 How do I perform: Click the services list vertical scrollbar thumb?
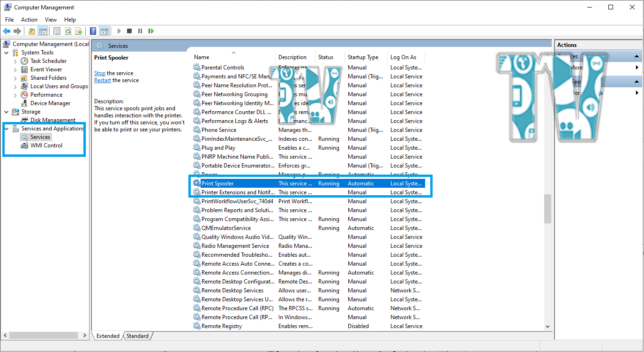point(547,209)
